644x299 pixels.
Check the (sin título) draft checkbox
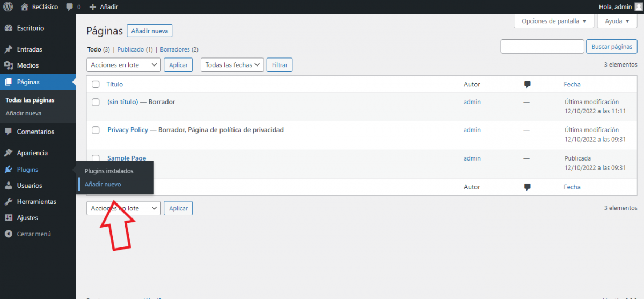[x=96, y=102]
